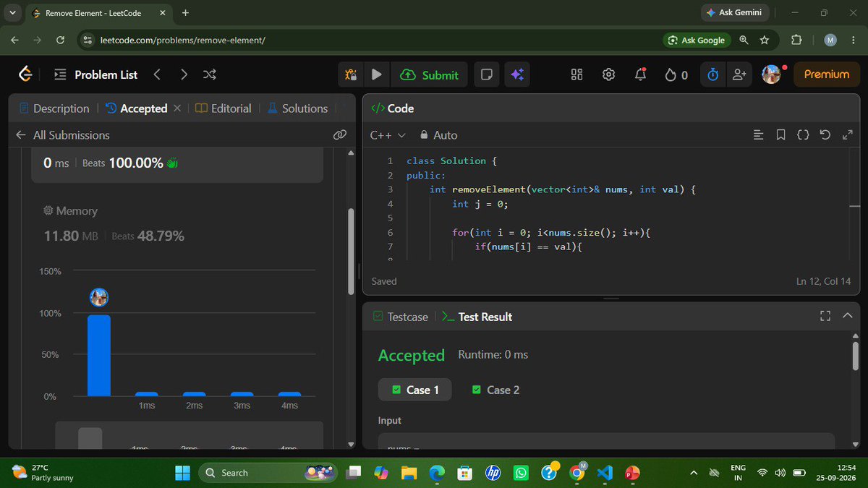Submit the solution

coord(429,74)
